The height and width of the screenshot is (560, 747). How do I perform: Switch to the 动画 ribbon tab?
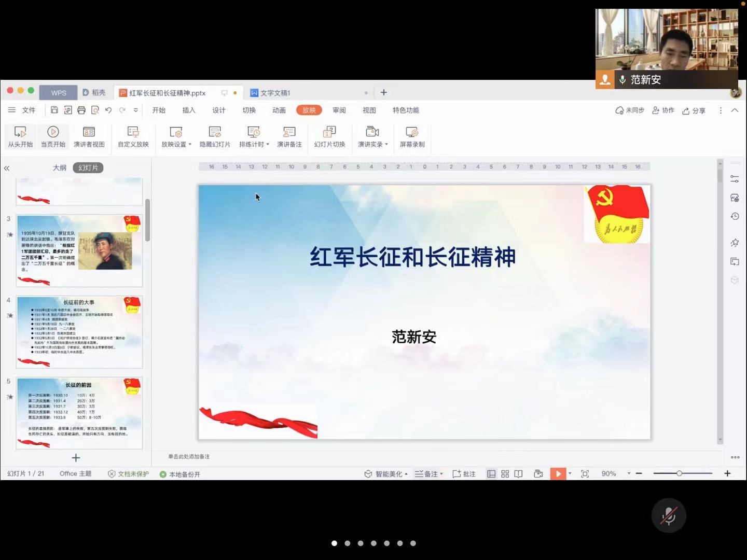[x=279, y=110]
